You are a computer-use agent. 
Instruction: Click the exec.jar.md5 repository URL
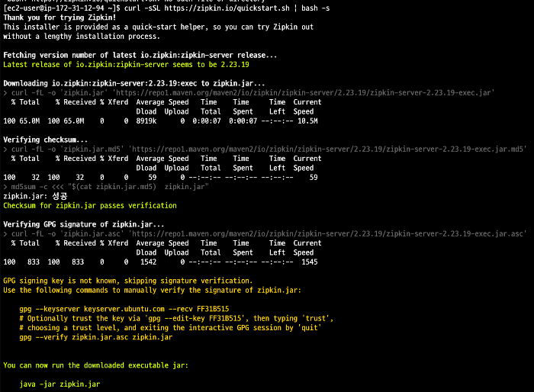pyautogui.click(x=327, y=149)
